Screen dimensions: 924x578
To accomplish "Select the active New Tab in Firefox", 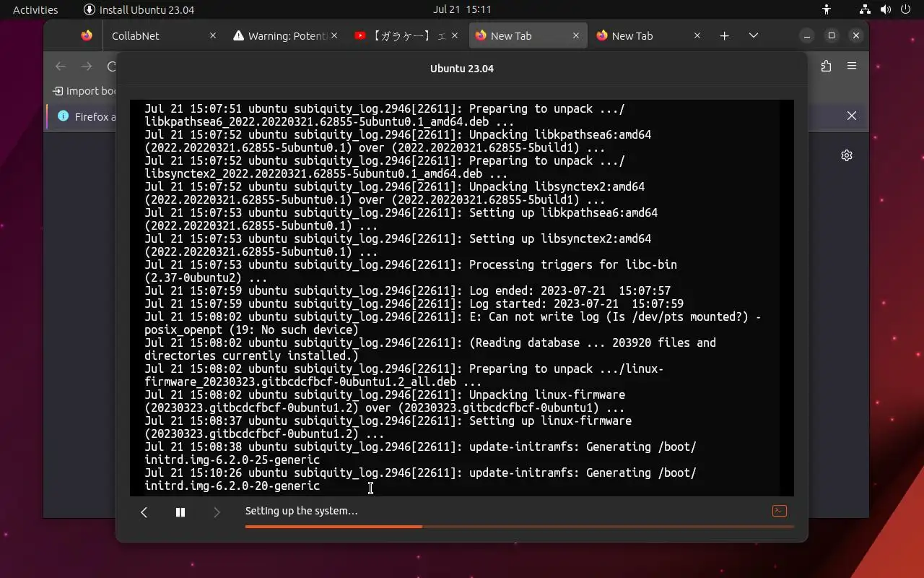I will pos(528,35).
